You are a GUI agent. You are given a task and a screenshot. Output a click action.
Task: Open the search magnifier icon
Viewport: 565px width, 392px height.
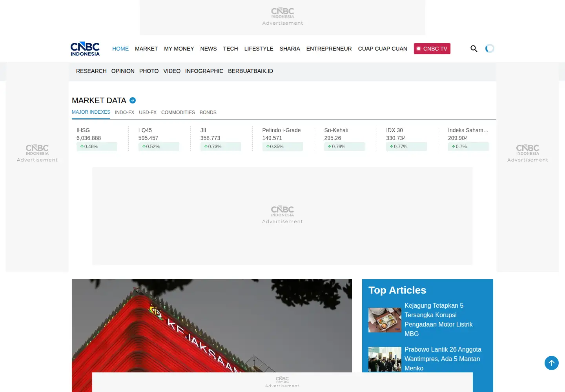click(474, 49)
